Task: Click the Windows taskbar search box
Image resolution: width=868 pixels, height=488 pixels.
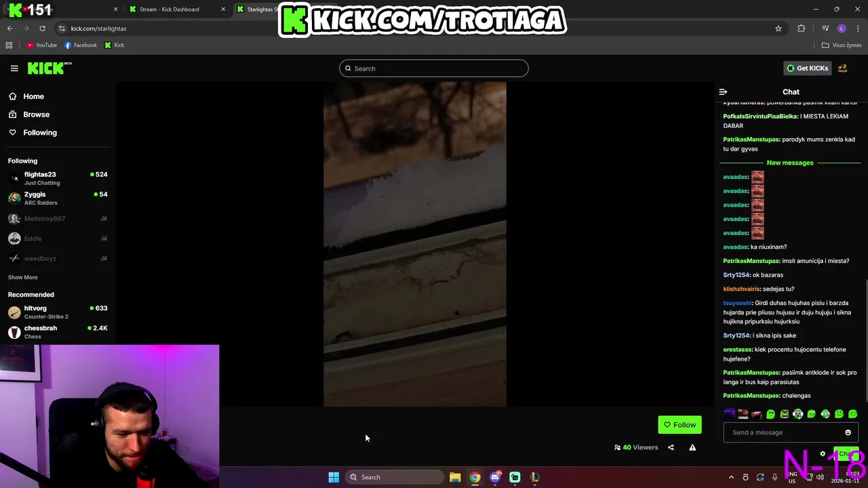Action: [395, 477]
